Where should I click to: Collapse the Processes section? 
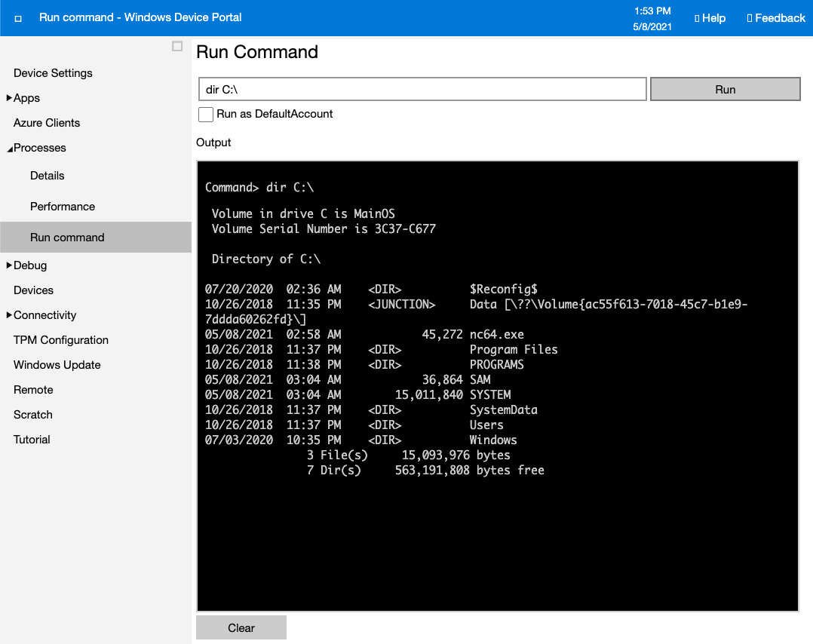[x=9, y=149]
